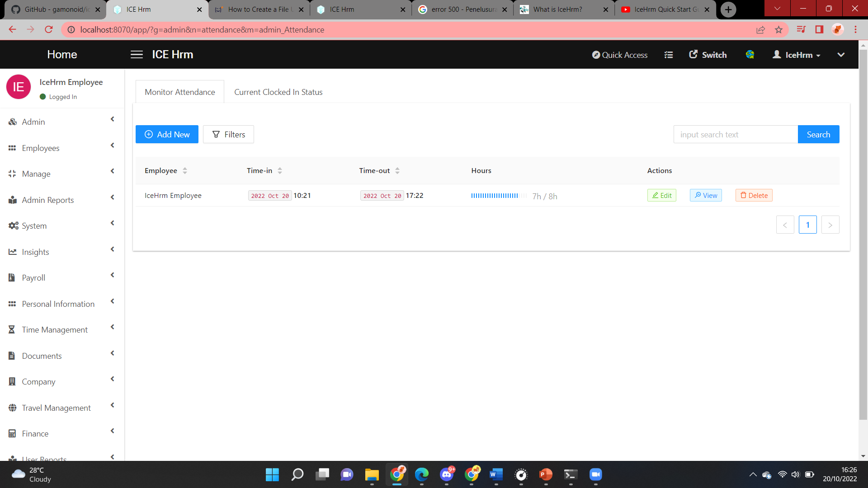Viewport: 868px width, 488px height.
Task: Toggle sort on Employee column
Action: coord(185,171)
